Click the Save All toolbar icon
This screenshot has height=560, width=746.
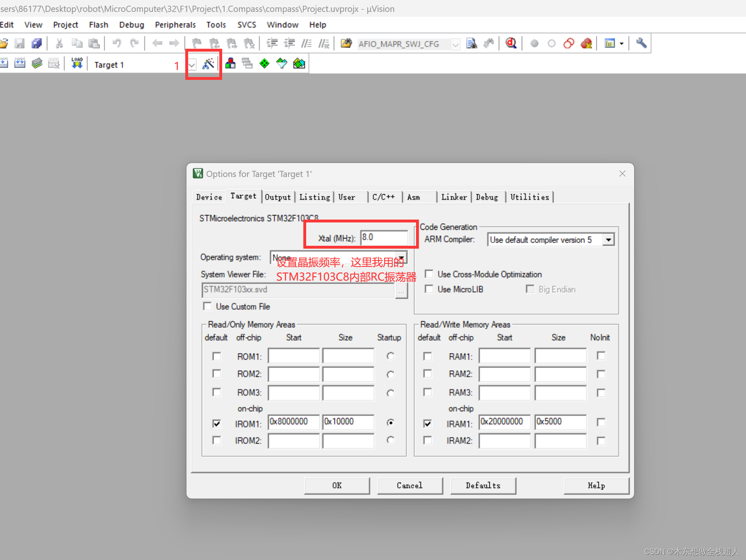[37, 43]
